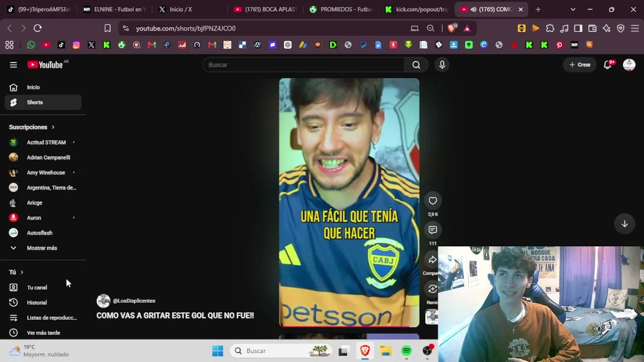Go to the YouTube home logo

click(x=45, y=65)
